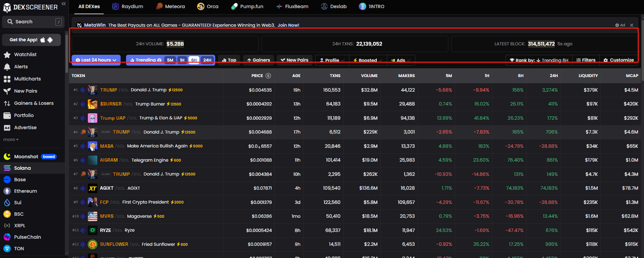The height and width of the screenshot is (258, 644).
Task: Follow the Join Now! ad link
Action: [x=288, y=25]
